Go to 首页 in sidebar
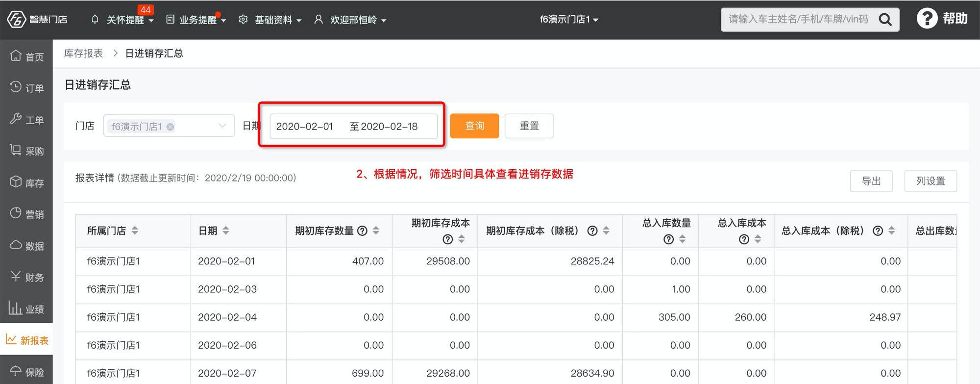 pyautogui.click(x=26, y=56)
